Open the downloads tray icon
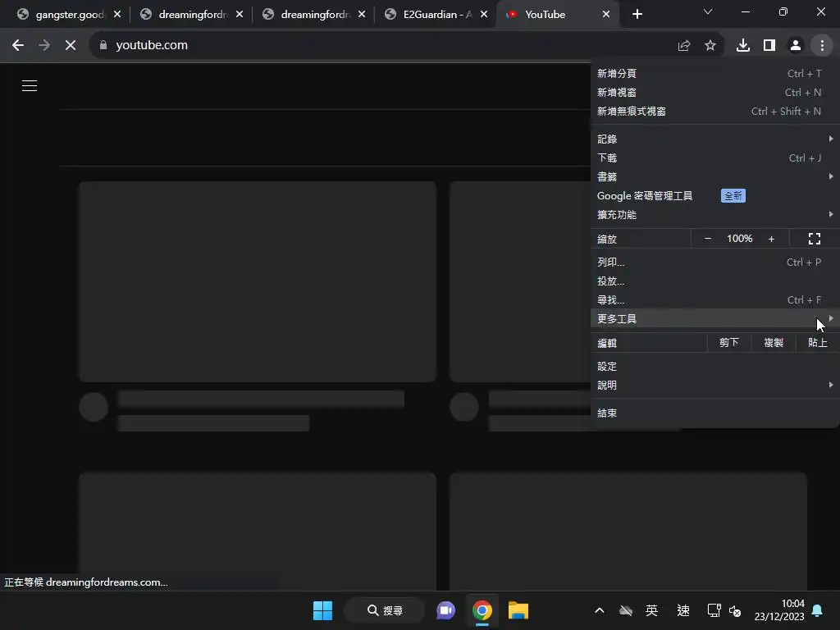Screen dimensions: 840x630 tap(743, 46)
